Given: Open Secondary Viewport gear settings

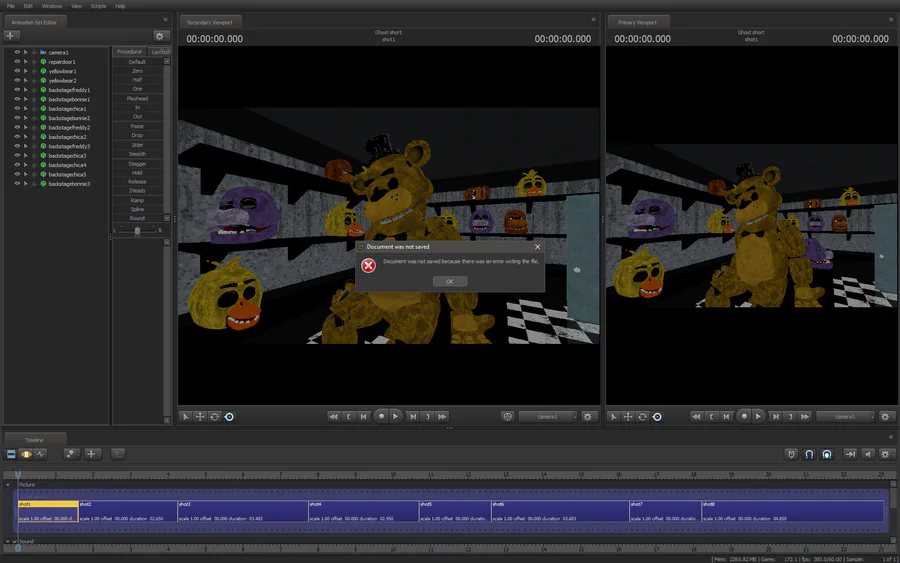Looking at the screenshot, I should (x=587, y=417).
